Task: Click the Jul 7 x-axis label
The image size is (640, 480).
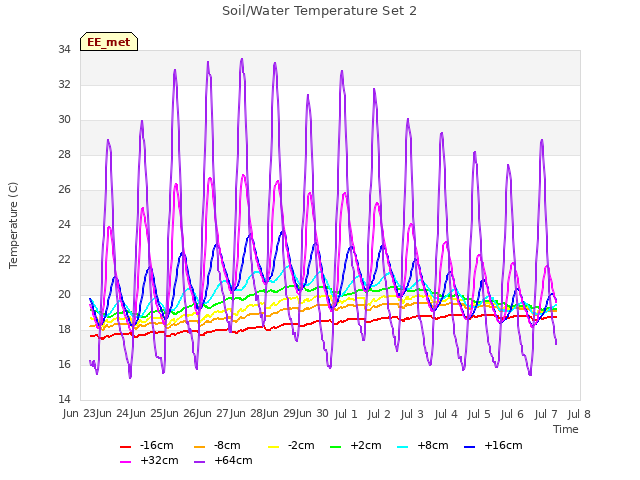Action: (x=546, y=414)
